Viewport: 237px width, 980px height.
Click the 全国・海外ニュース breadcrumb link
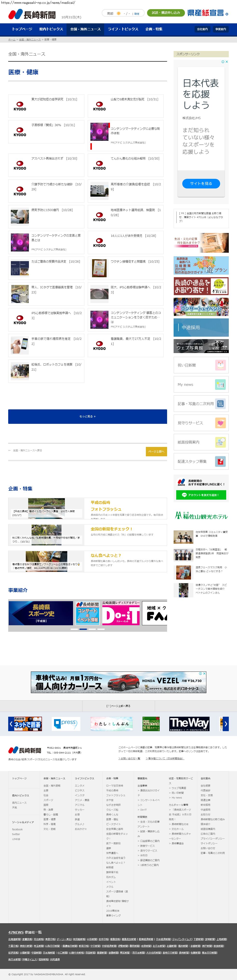30,39
